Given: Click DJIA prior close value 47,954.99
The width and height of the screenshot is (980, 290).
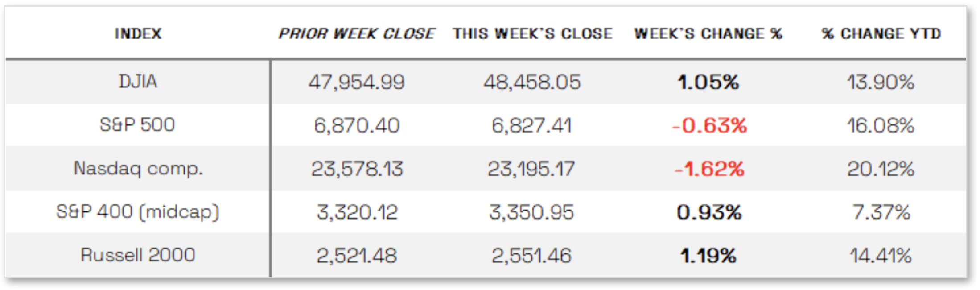Looking at the screenshot, I should [356, 82].
